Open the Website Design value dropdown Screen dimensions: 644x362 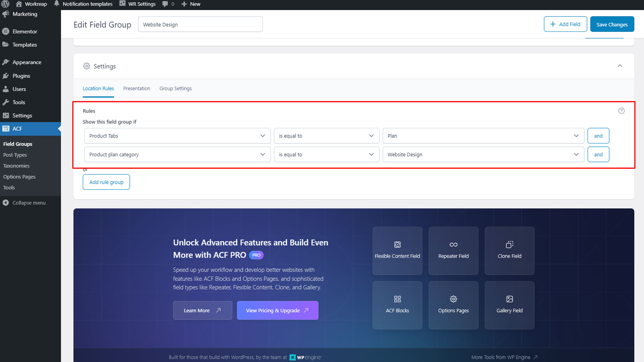tap(483, 155)
